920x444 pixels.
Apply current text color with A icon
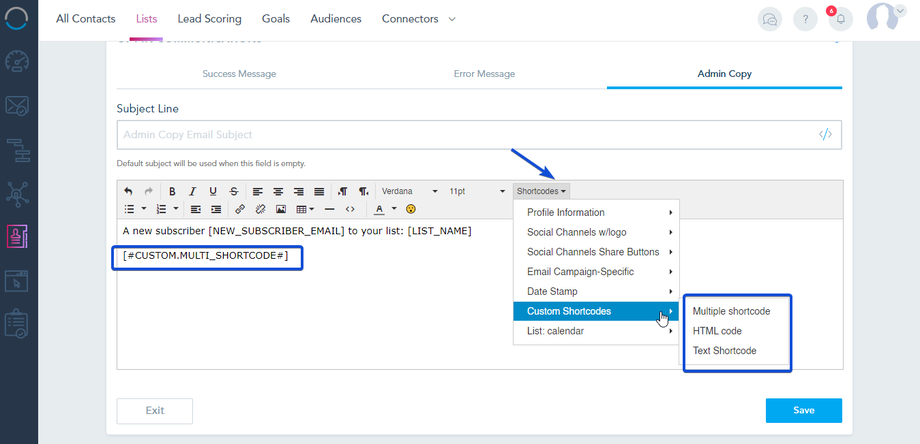pyautogui.click(x=380, y=209)
